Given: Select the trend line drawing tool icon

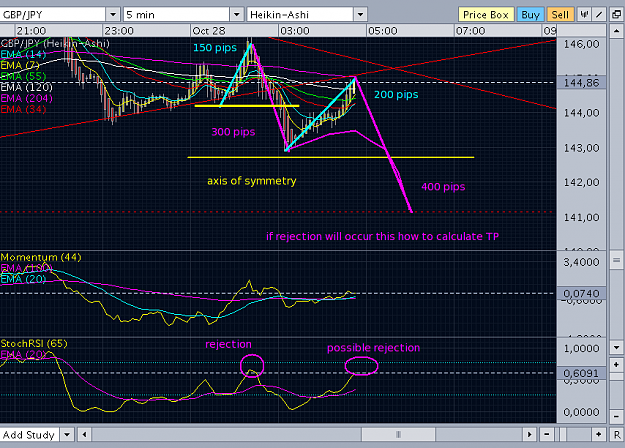Looking at the screenshot, I should coord(599,15).
